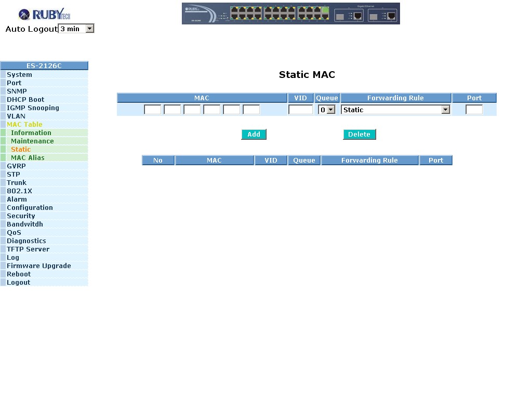Open the Alarm menu
The width and height of the screenshot is (532, 399).
click(x=45, y=199)
